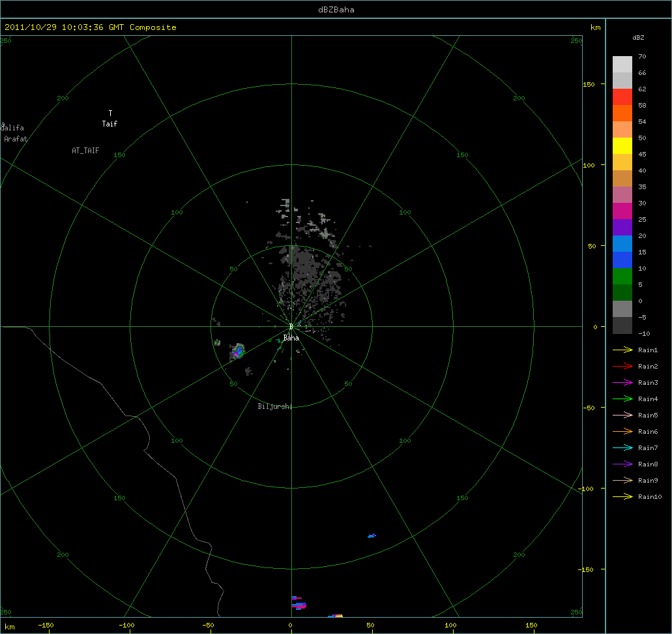
Task: Click the red Rain2 arrow icon
Action: click(622, 367)
